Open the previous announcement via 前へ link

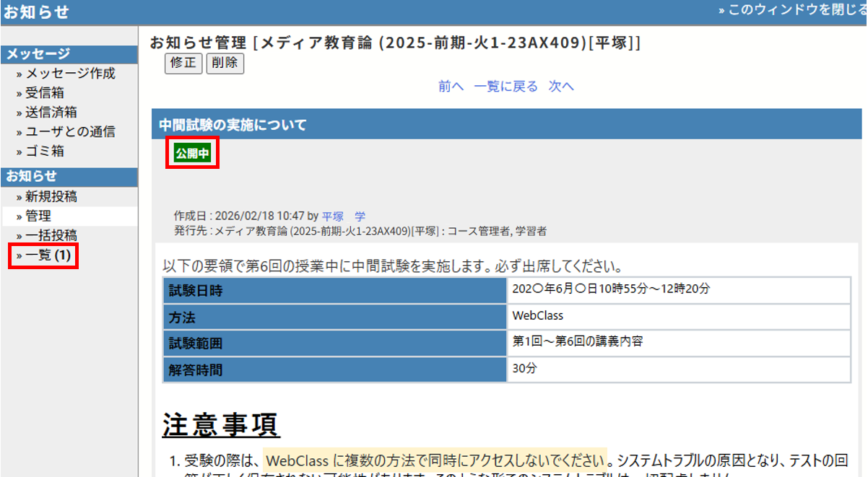coord(449,86)
